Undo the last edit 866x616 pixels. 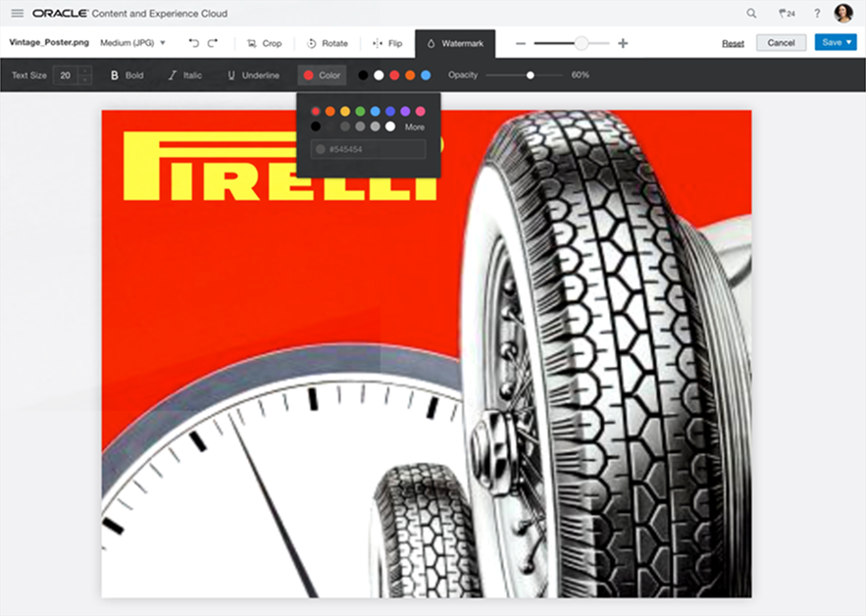(x=194, y=43)
